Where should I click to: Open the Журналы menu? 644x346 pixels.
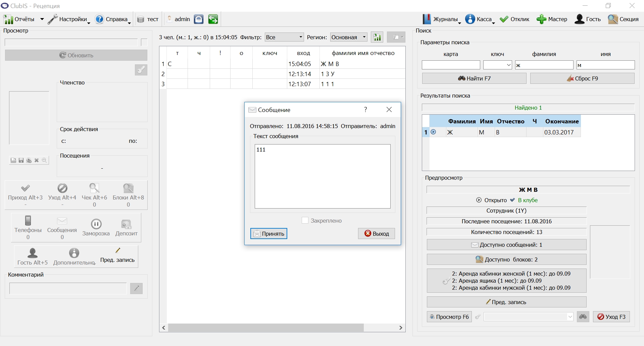pyautogui.click(x=442, y=19)
